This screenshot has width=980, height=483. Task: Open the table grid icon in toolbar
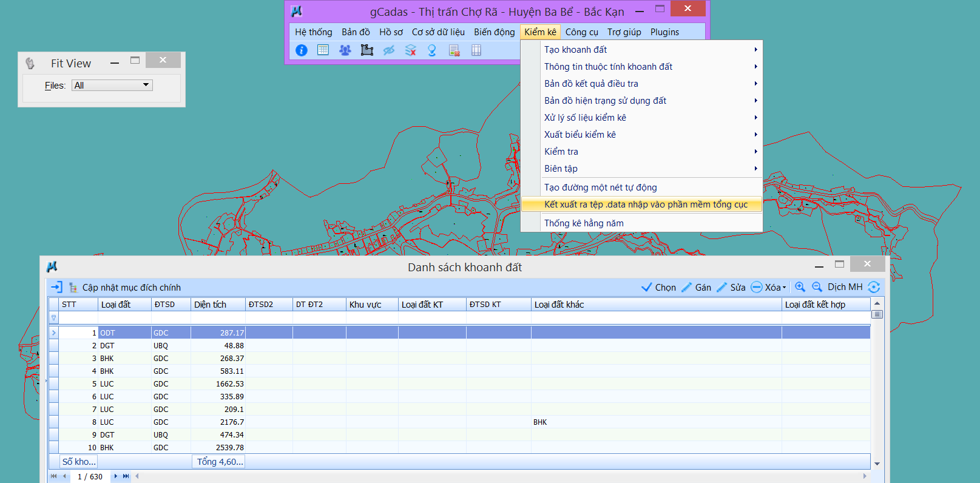point(323,50)
